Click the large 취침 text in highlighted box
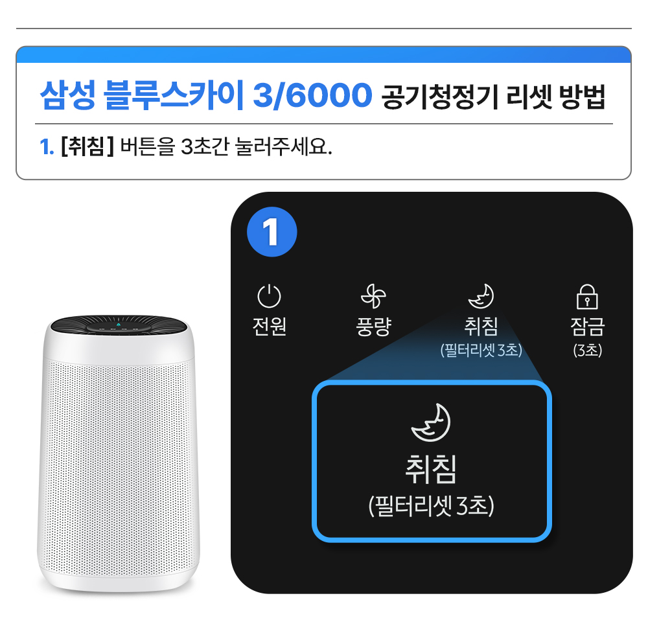The height and width of the screenshot is (644, 648). 431,469
